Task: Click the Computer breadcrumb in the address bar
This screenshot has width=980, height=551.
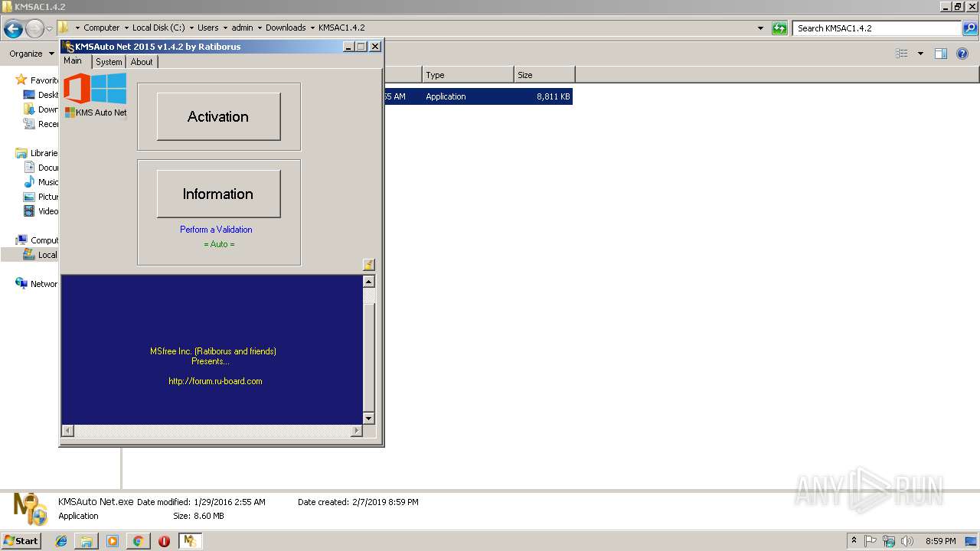Action: click(x=101, y=28)
